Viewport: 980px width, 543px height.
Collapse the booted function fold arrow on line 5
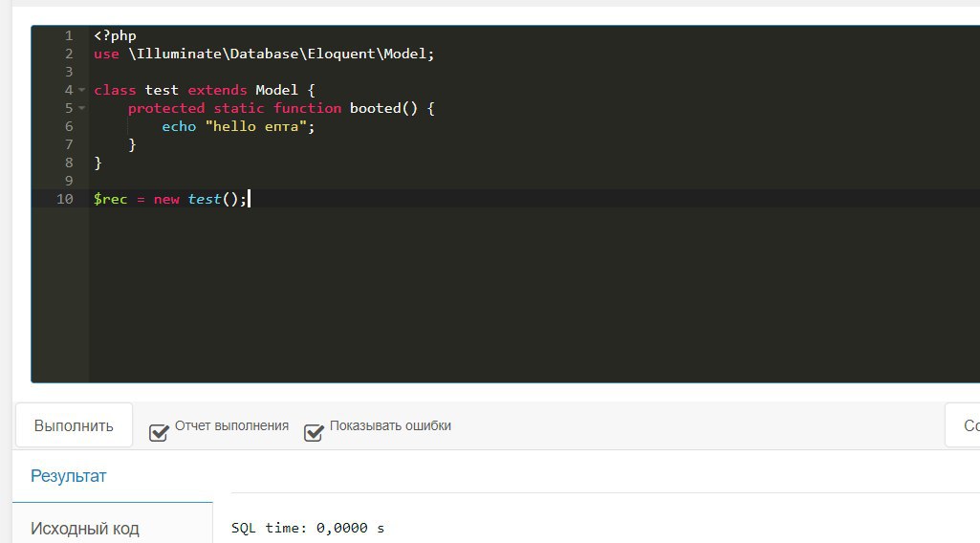82,108
